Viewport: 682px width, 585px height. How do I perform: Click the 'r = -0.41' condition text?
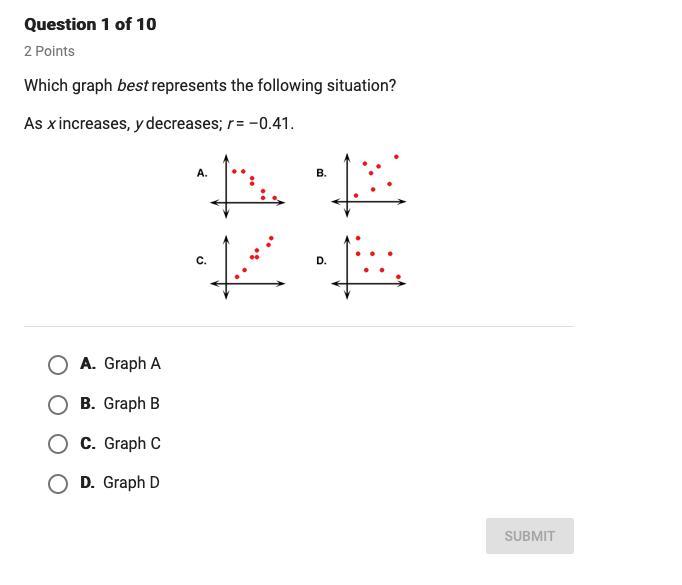260,124
